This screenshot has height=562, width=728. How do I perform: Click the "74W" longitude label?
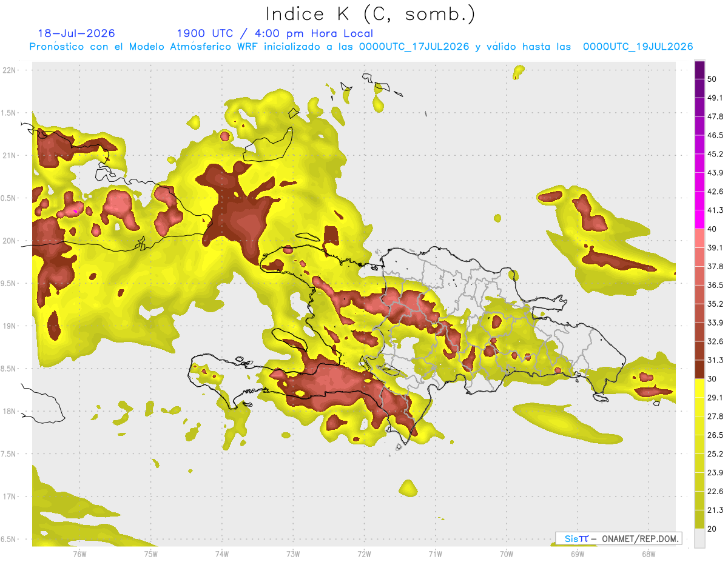coord(222,554)
